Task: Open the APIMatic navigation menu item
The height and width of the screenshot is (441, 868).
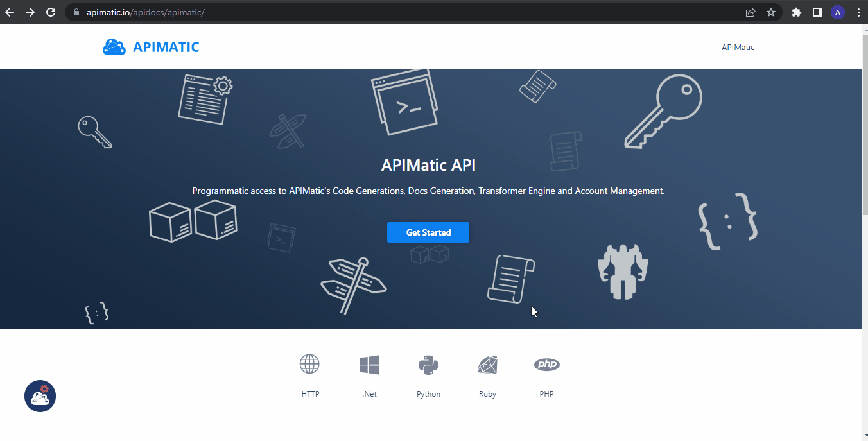Action: (738, 46)
